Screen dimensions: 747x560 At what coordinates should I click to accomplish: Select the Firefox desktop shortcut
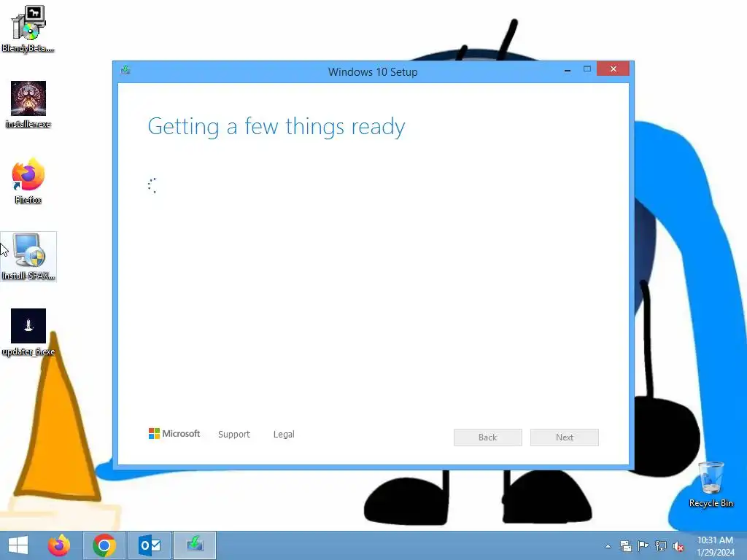point(28,182)
